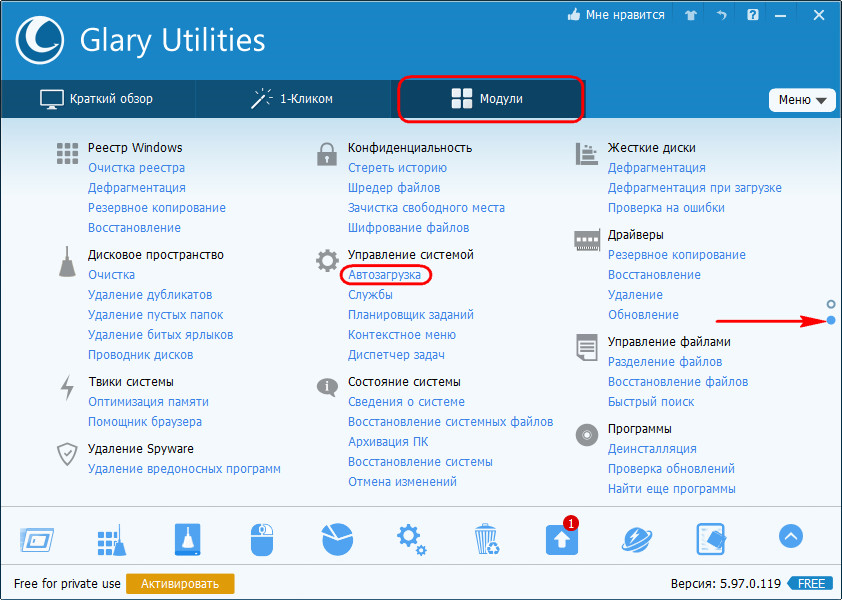Open Шифрование файлов link
The height and width of the screenshot is (600, 842).
pos(408,228)
